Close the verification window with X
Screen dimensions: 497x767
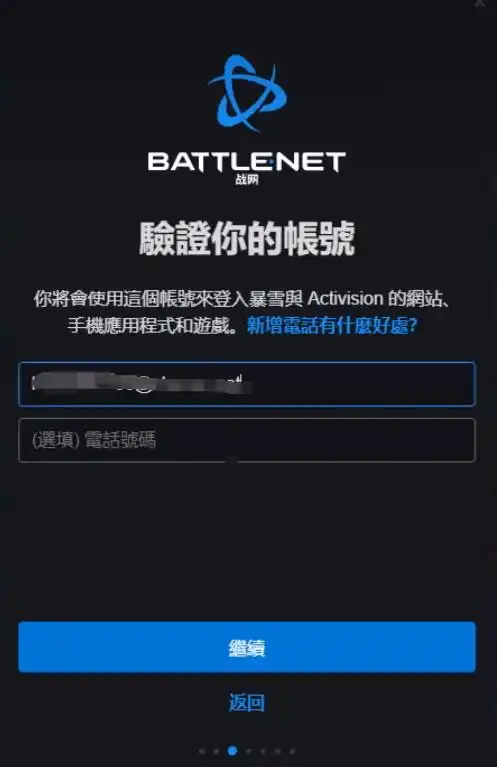(480, 3)
